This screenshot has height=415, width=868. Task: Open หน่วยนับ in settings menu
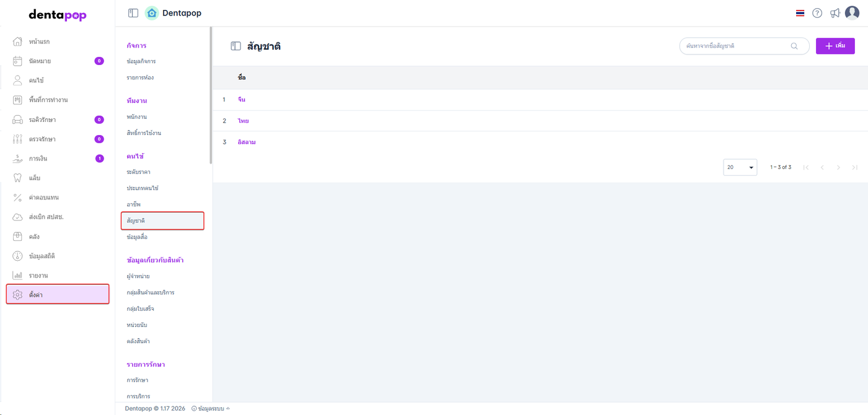click(x=136, y=325)
